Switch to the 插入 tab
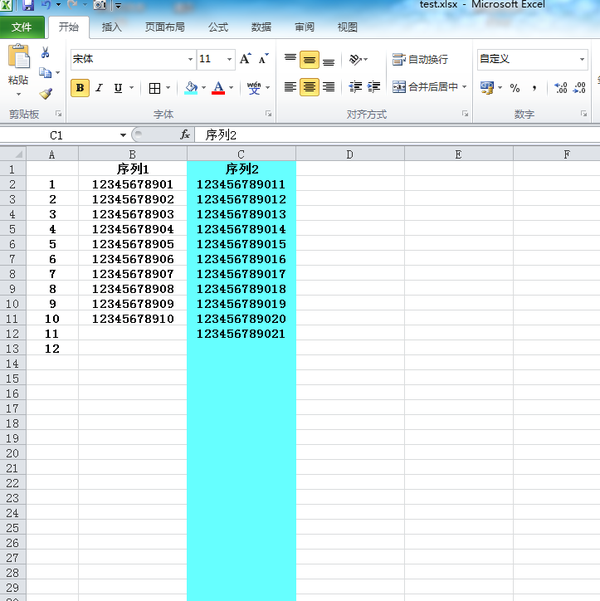The image size is (600, 601). coord(112,27)
